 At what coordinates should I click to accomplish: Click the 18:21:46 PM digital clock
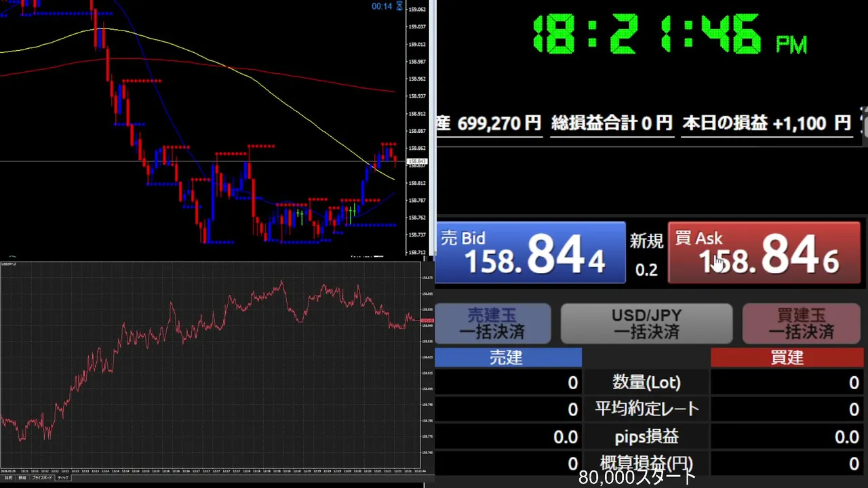pyautogui.click(x=669, y=35)
